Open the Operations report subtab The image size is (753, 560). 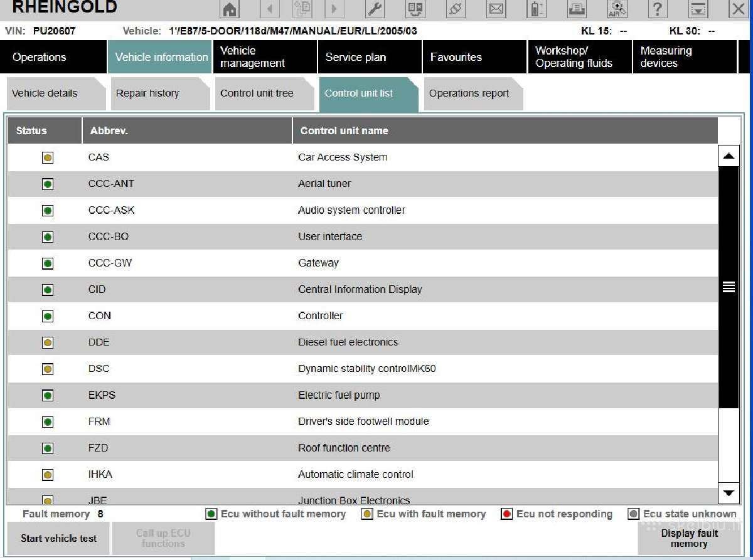click(473, 93)
